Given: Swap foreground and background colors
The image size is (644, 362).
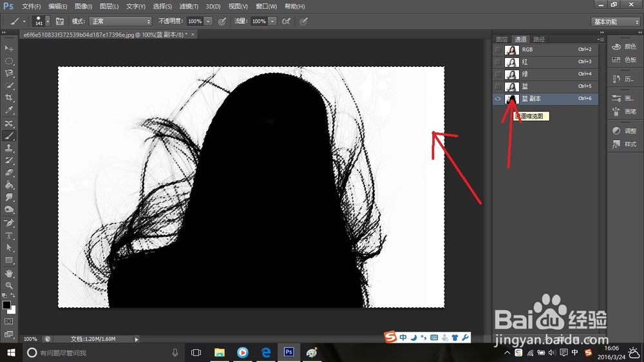Looking at the screenshot, I should click(13, 296).
